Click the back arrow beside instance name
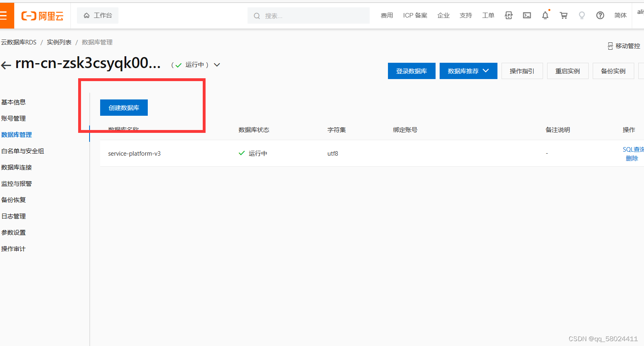This screenshot has height=346, width=644. (x=6, y=65)
